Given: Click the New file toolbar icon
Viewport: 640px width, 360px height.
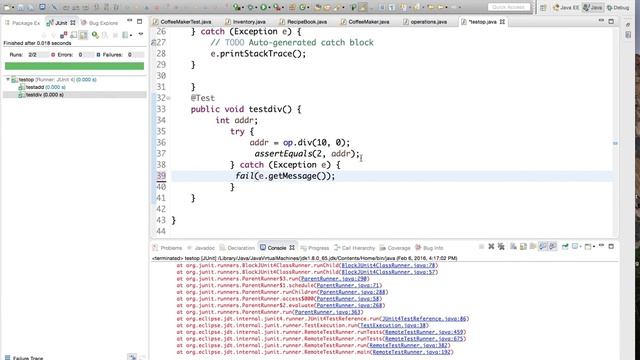Looking at the screenshot, I should [7, 7].
